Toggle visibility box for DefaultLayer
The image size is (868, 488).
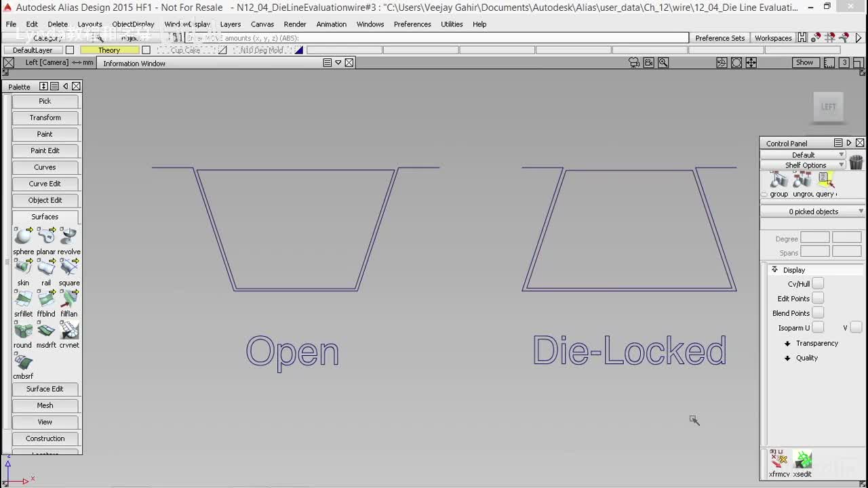70,50
